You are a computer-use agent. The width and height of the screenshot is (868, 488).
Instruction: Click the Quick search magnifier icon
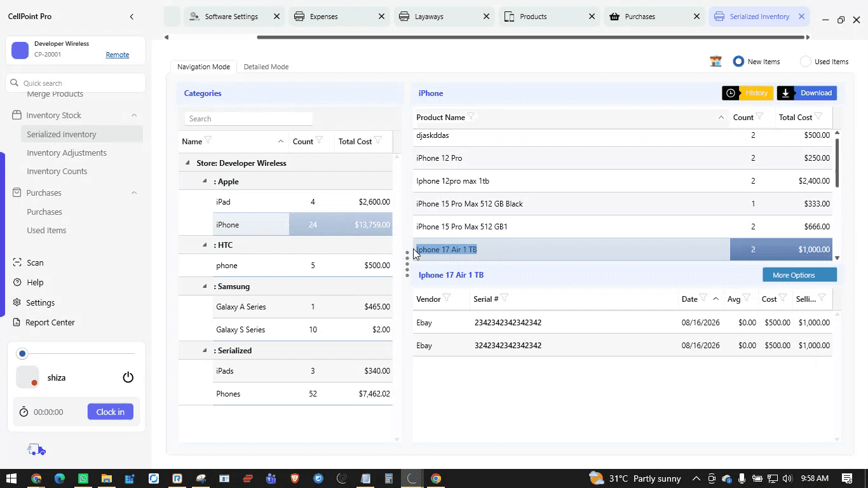click(x=15, y=83)
